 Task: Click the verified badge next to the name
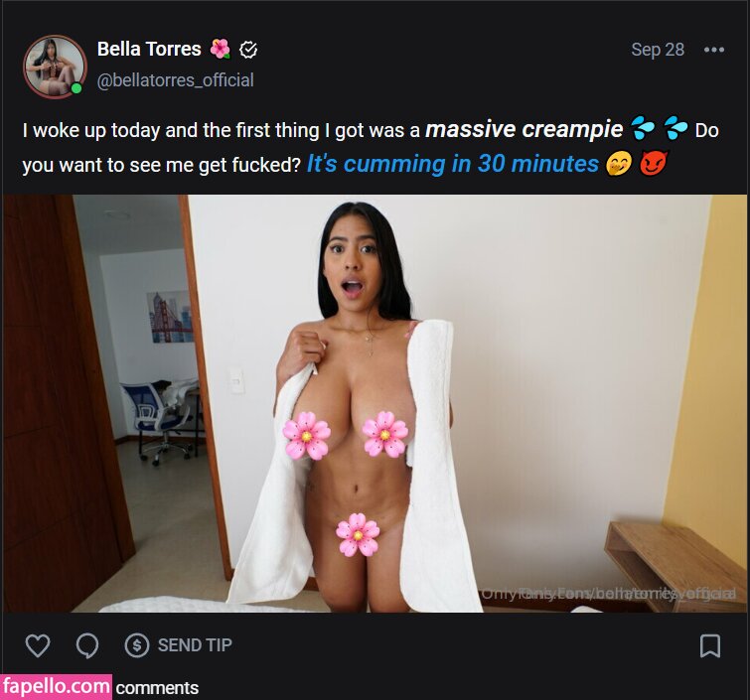point(248,49)
